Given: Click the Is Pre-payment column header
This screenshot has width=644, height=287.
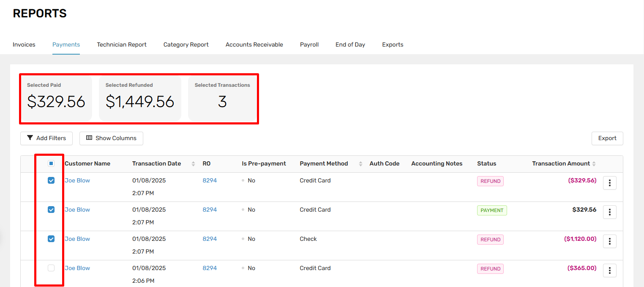Looking at the screenshot, I should tap(264, 163).
